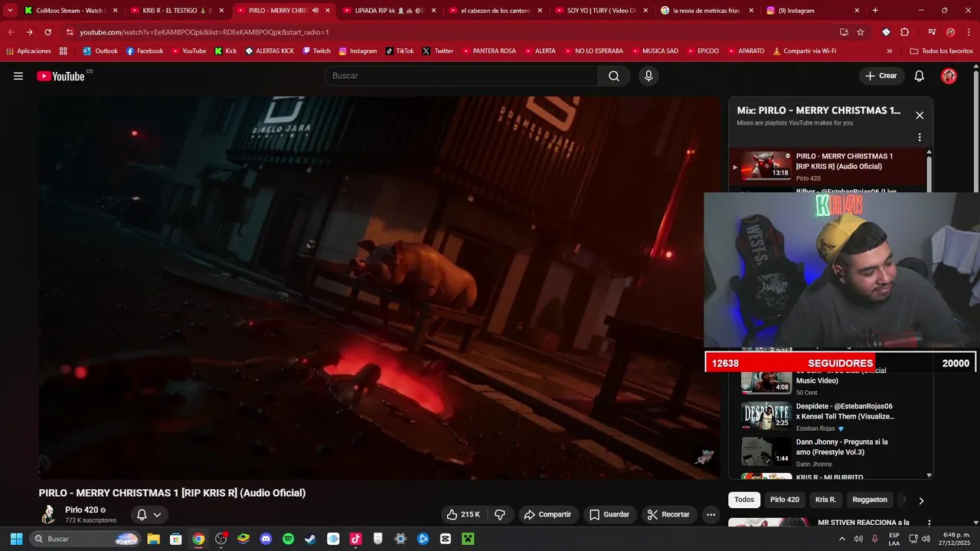Open the Windows Start menu

16,539
